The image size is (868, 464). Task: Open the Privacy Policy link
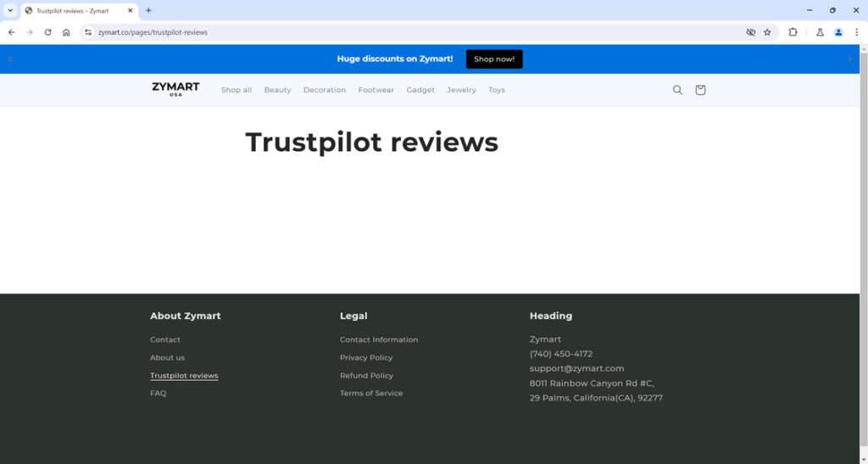click(366, 358)
